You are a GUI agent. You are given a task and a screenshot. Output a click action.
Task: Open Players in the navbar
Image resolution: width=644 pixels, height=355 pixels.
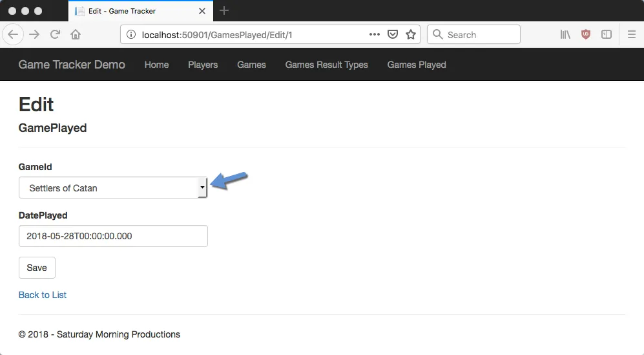[203, 65]
